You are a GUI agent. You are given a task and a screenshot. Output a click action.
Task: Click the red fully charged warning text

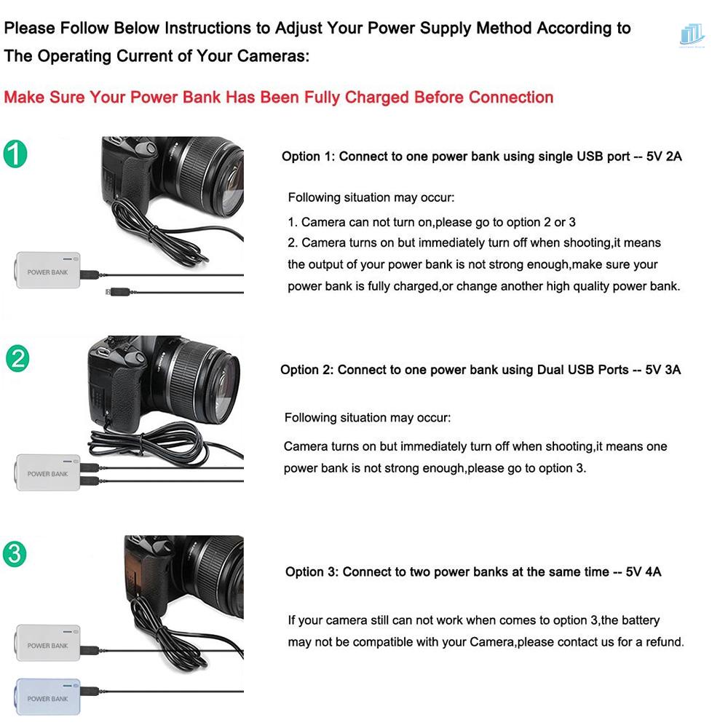(279, 98)
